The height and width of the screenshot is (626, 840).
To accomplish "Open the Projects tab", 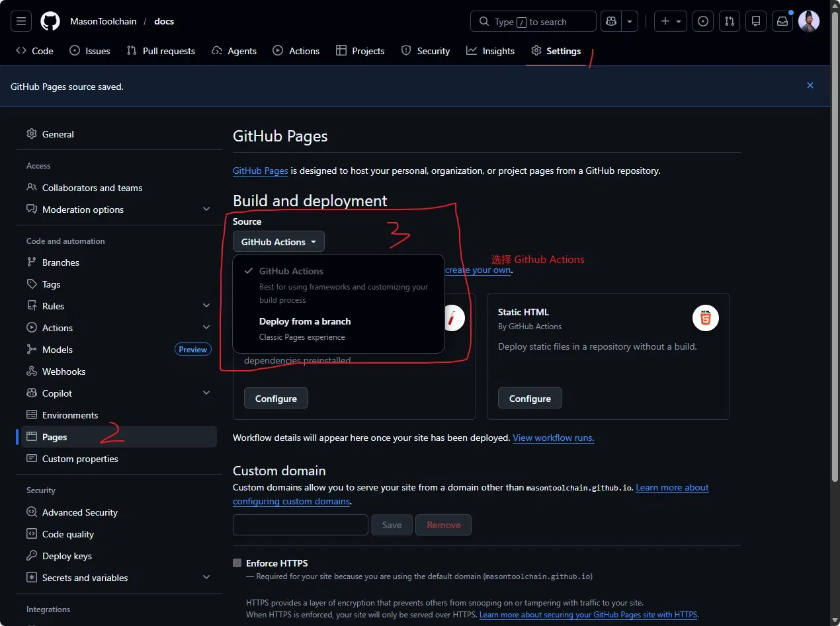I will click(x=360, y=51).
